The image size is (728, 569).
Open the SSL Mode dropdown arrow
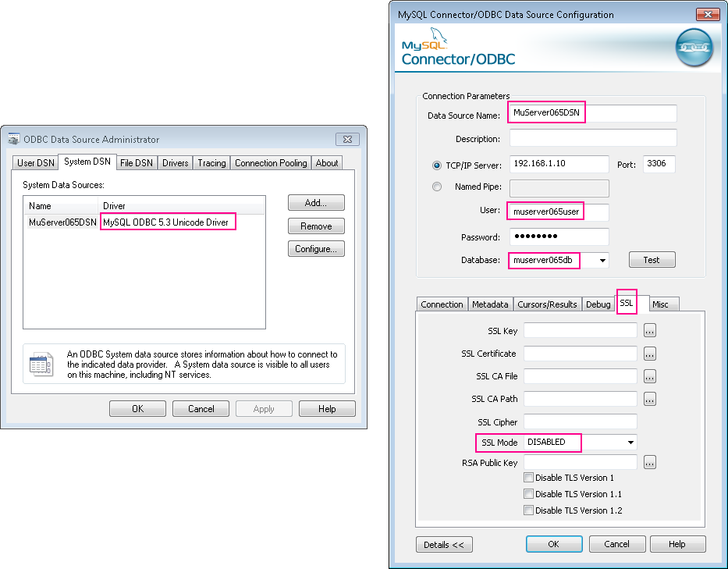coord(630,443)
